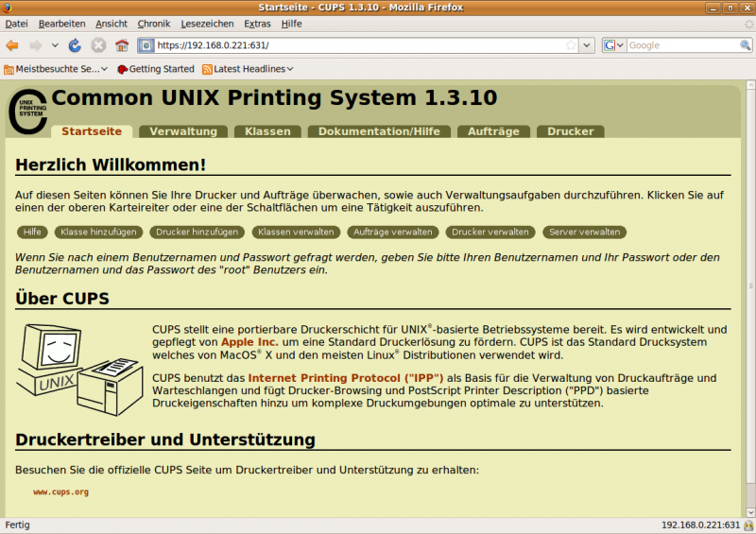Click the Meistbesuchte Seiten folder icon
The width and height of the screenshot is (756, 534).
[x=9, y=69]
